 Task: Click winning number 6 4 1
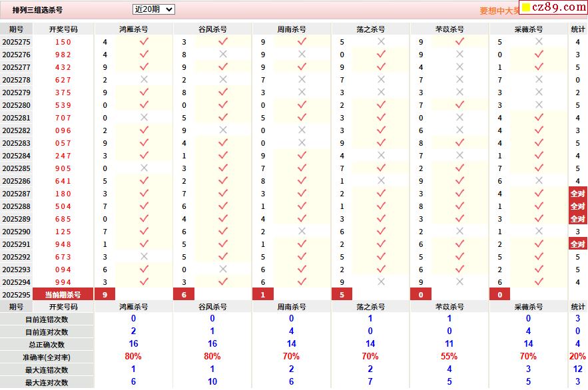(x=63, y=181)
